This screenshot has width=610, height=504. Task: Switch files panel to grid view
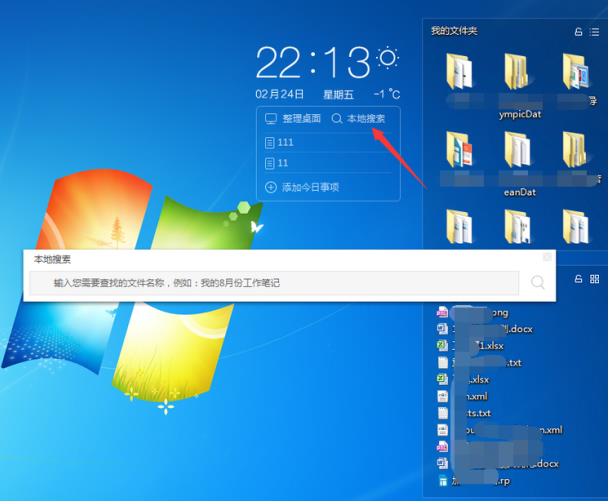point(594,279)
